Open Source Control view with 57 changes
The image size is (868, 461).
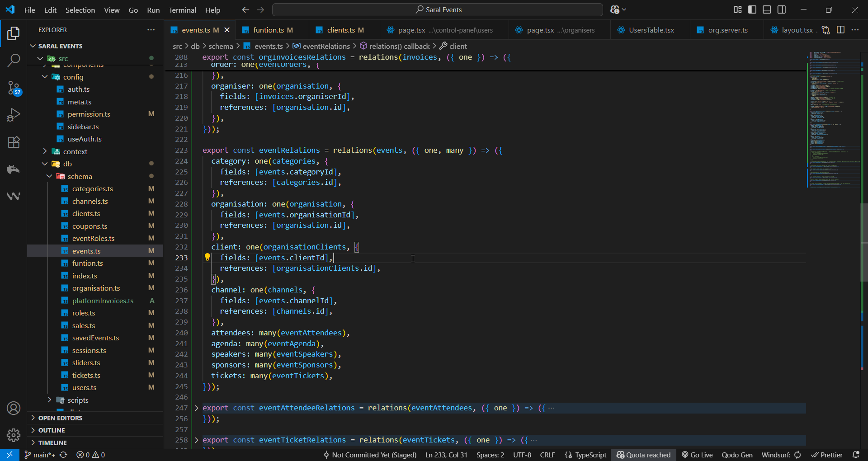click(14, 88)
